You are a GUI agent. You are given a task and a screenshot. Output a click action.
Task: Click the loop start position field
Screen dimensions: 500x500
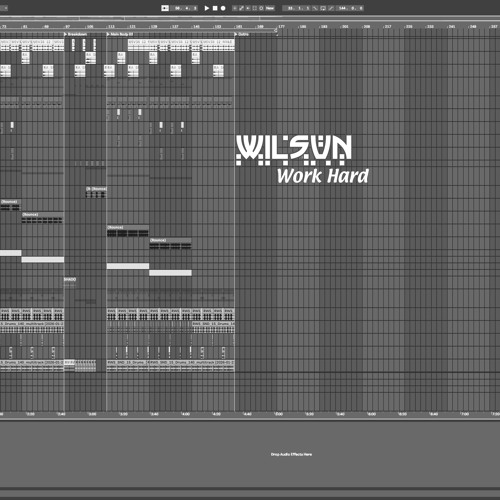pos(297,8)
